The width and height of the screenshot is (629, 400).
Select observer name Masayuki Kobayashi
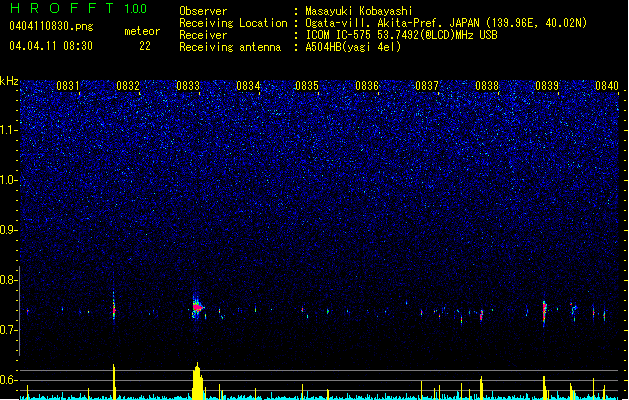(x=359, y=11)
